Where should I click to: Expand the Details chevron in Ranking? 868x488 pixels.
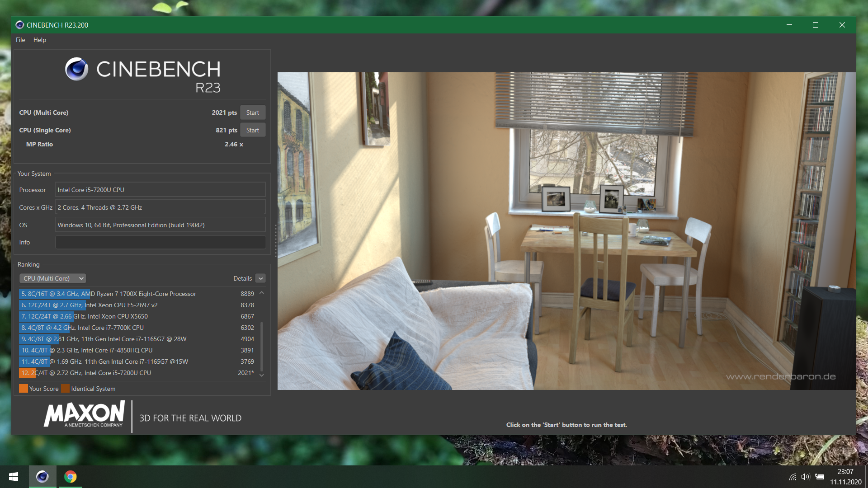click(x=260, y=278)
